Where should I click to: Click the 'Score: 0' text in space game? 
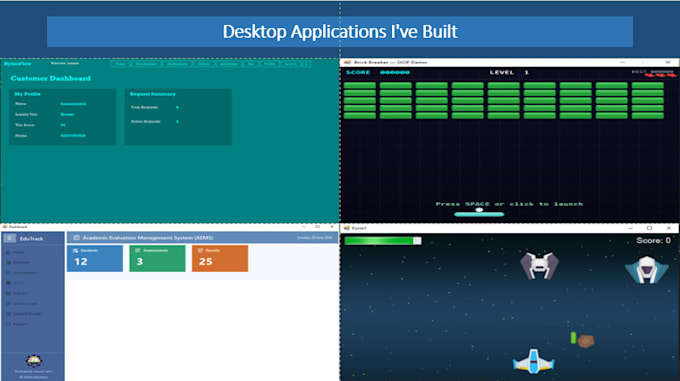tap(653, 240)
